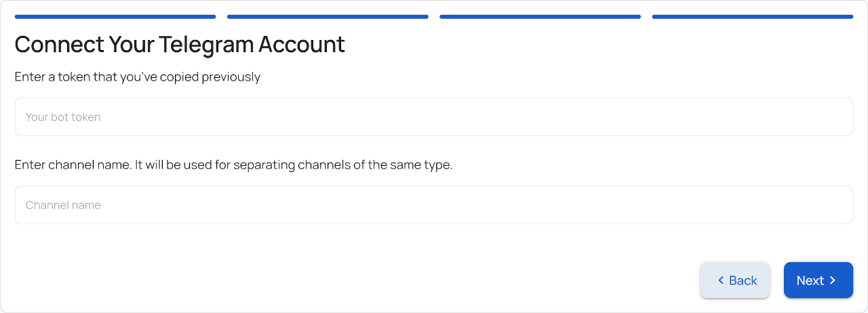Focus the "Channel name" input field
The image size is (868, 313).
[434, 205]
